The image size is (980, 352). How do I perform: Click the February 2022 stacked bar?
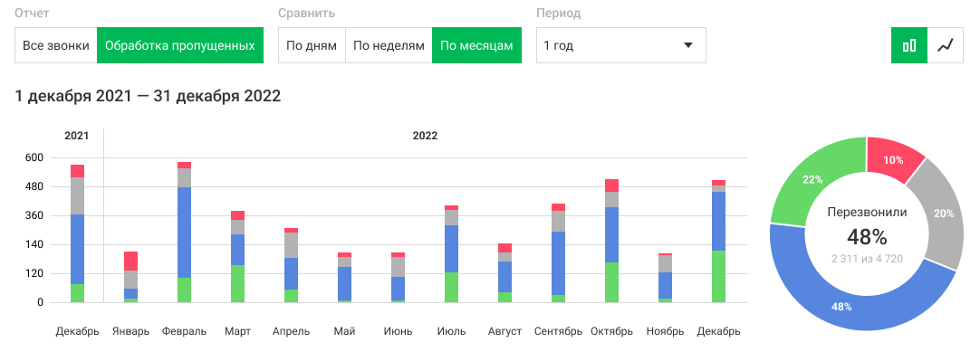point(185,233)
